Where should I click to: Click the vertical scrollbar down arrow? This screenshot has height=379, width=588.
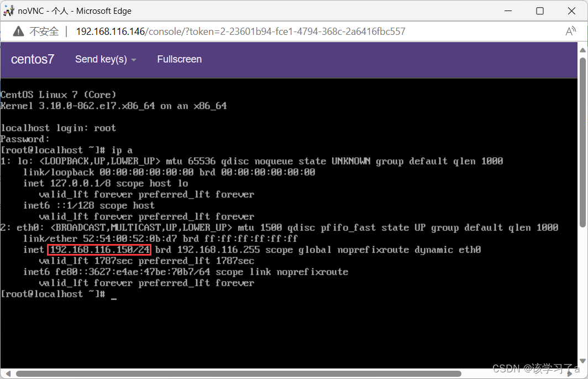[582, 361]
